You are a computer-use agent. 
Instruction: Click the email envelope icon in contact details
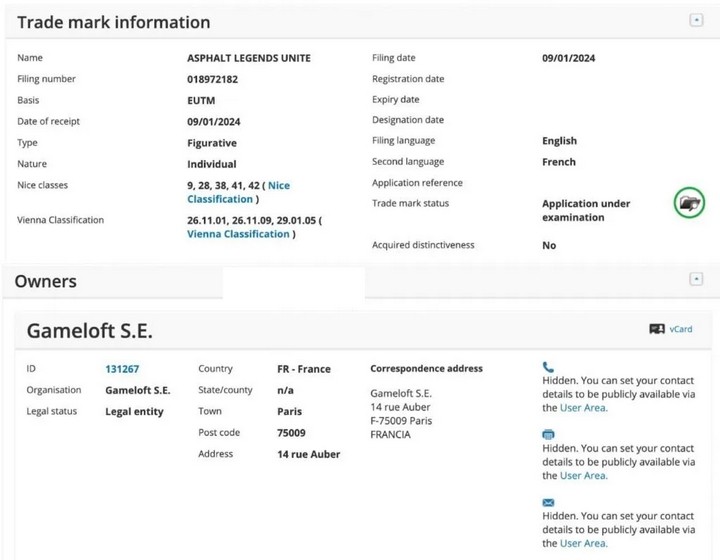click(x=548, y=503)
